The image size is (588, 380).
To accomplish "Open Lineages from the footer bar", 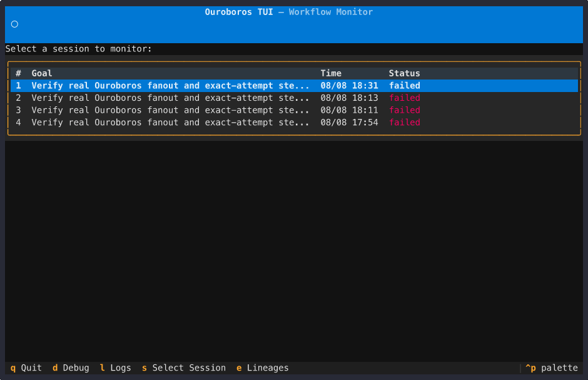I will 263,367.
